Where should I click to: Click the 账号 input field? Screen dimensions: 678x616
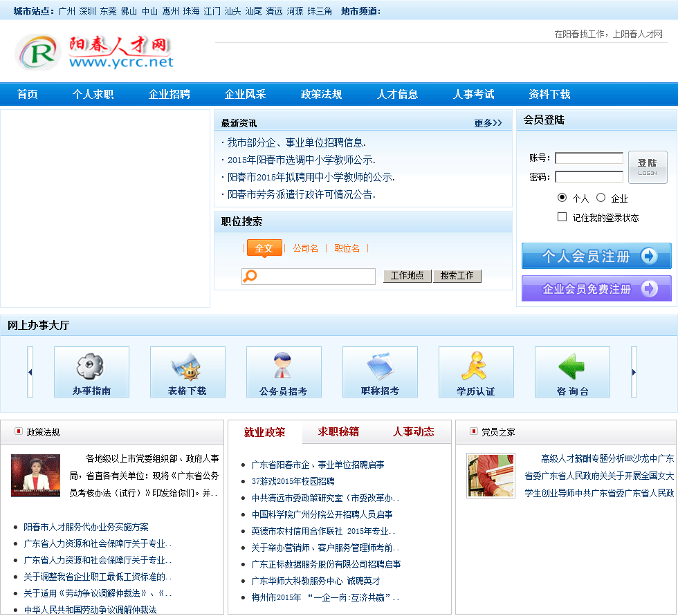(x=589, y=158)
